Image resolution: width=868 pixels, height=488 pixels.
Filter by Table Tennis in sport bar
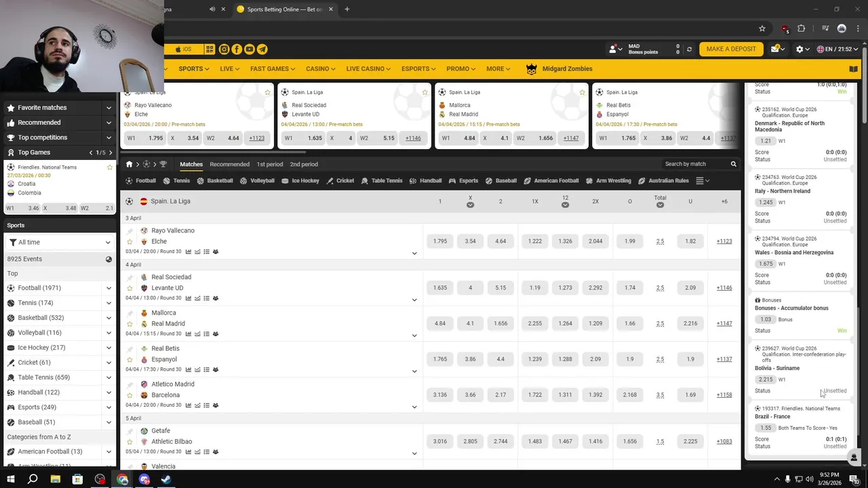tap(382, 181)
